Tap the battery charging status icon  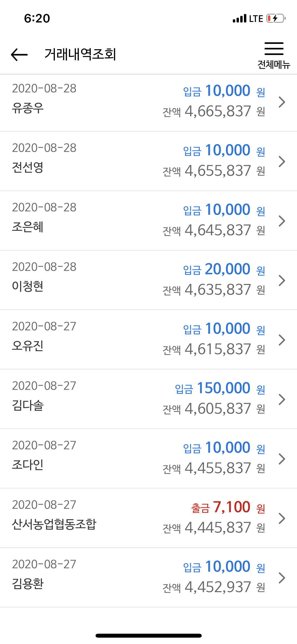(x=276, y=19)
